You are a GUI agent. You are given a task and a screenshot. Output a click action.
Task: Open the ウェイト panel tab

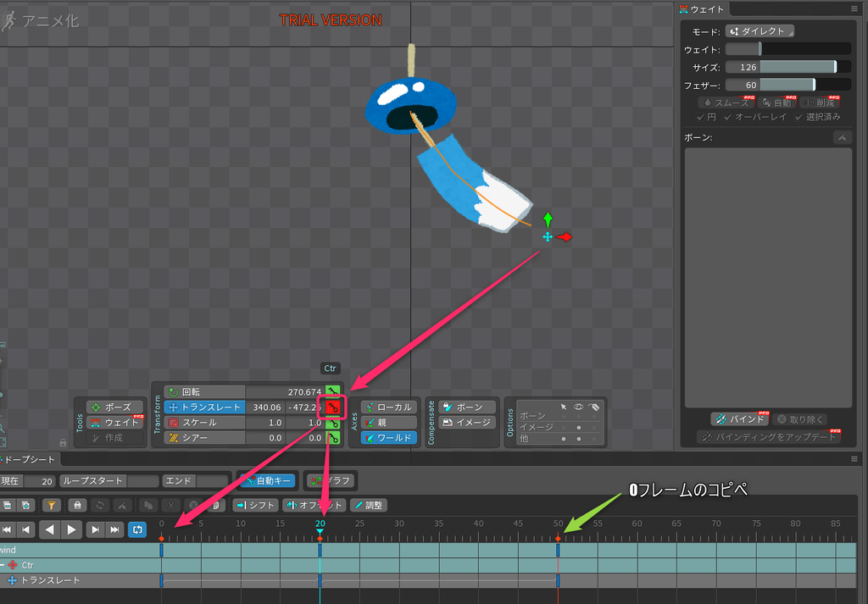pos(702,9)
